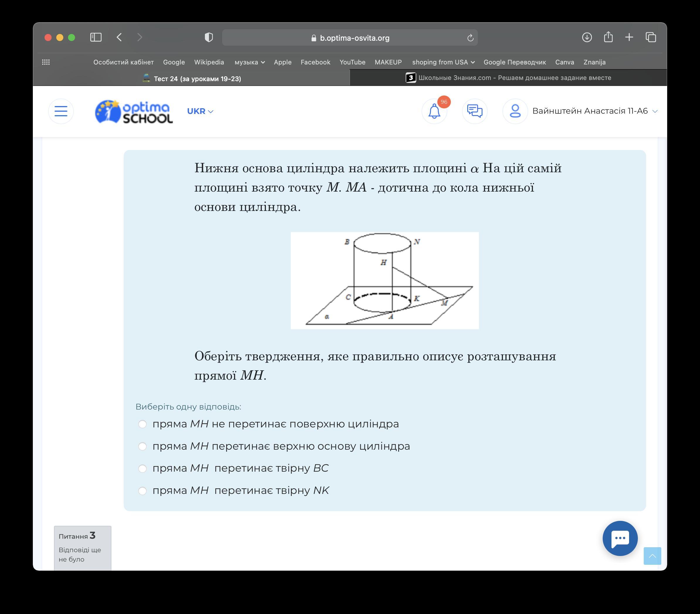Switch to the Школьные Знания.com tab

(x=508, y=78)
